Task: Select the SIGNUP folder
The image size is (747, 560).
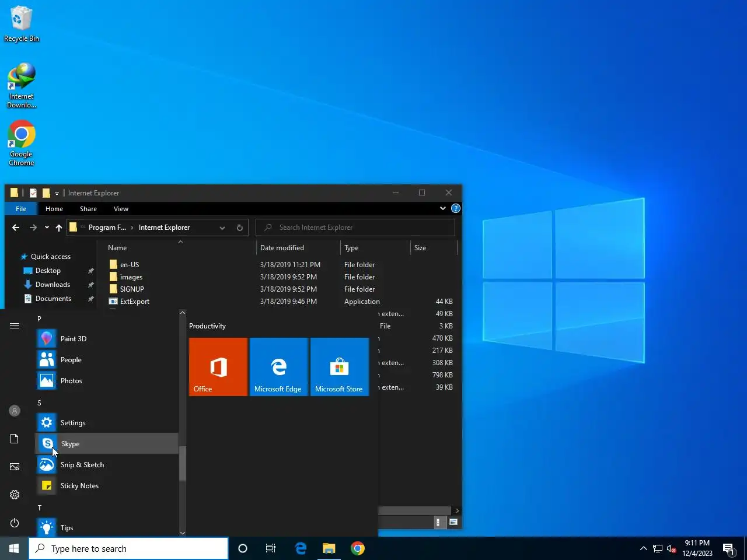Action: 132,289
